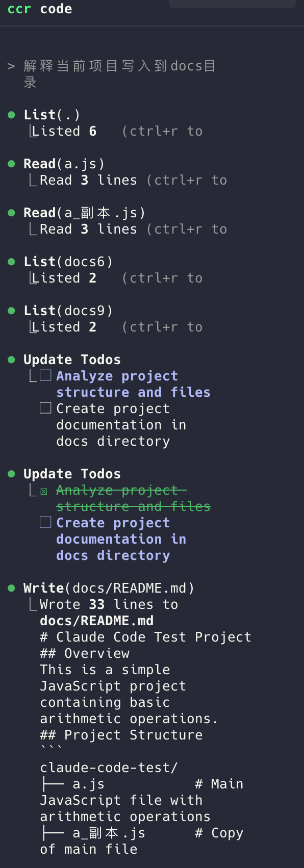The width and height of the screenshot is (304, 868).
Task: Select the second Update Todos heading
Action: [72, 474]
